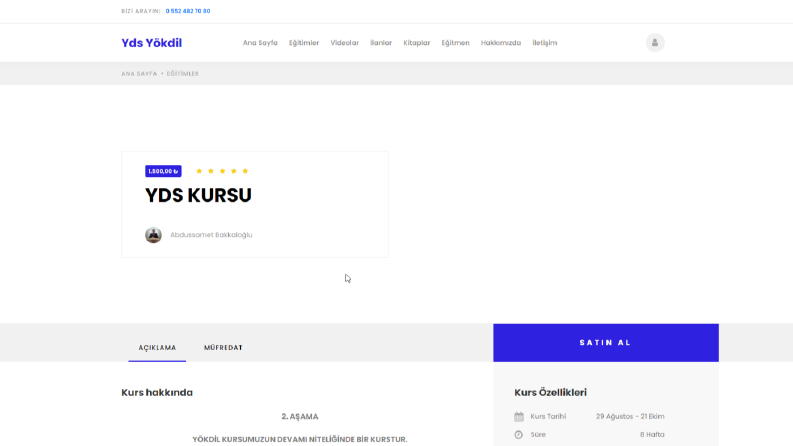Open the Eğitmen menu item
Image resolution: width=793 pixels, height=446 pixels.
455,43
